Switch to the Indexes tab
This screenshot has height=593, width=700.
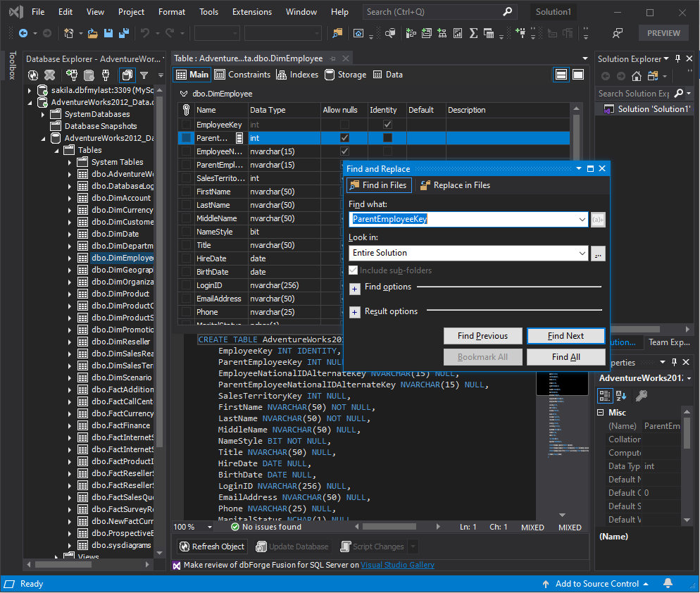tap(297, 75)
